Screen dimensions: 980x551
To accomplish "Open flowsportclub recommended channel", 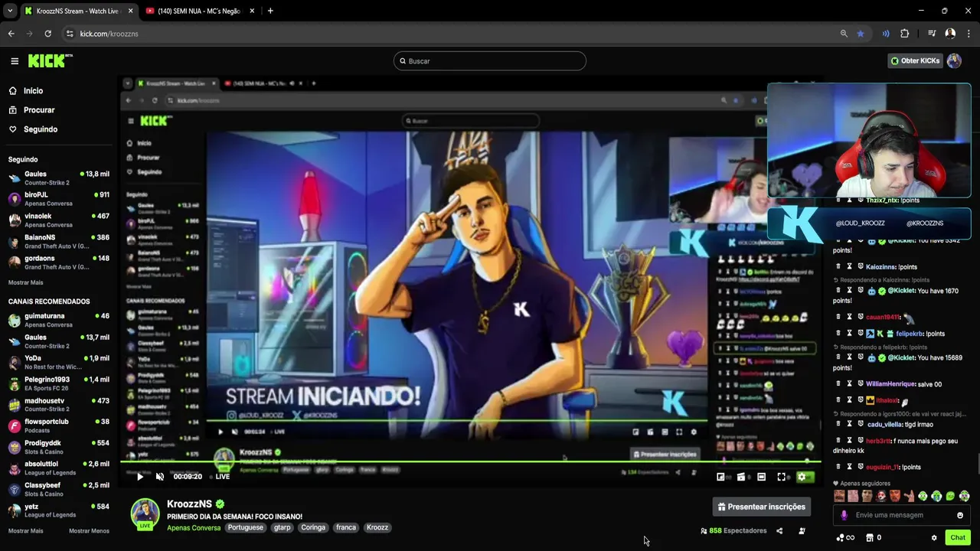I will [58, 425].
